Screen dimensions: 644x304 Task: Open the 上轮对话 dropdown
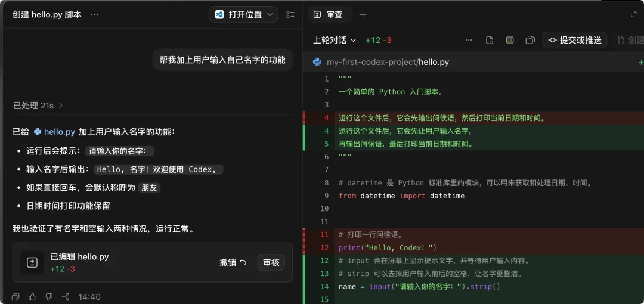tap(335, 40)
